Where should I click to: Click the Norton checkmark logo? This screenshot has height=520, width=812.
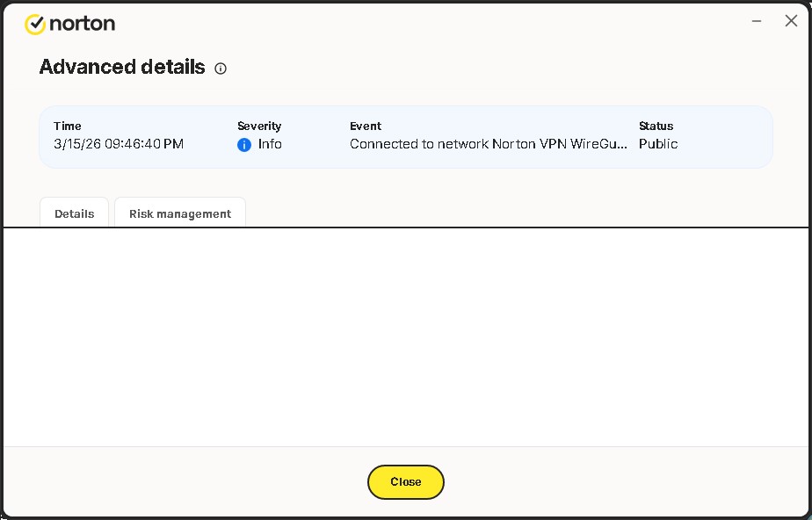[x=35, y=24]
